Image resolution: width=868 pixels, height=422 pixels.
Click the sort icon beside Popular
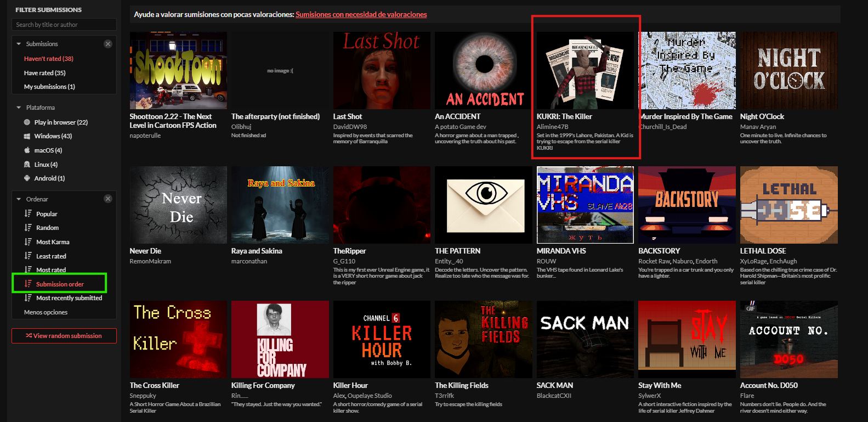(28, 213)
